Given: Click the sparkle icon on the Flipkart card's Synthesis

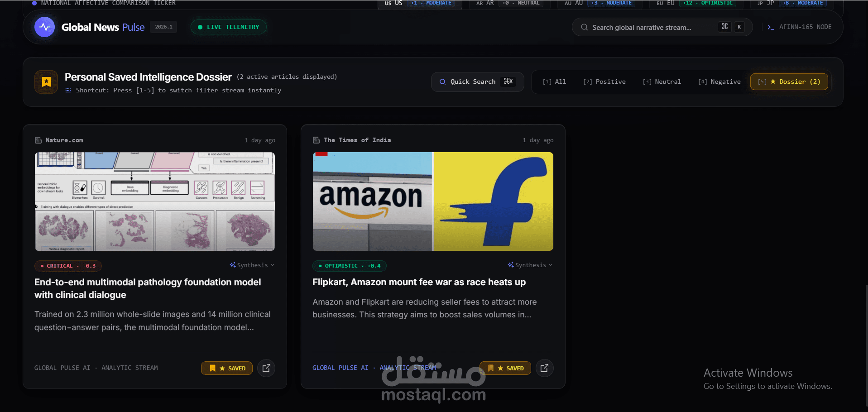Looking at the screenshot, I should 511,265.
